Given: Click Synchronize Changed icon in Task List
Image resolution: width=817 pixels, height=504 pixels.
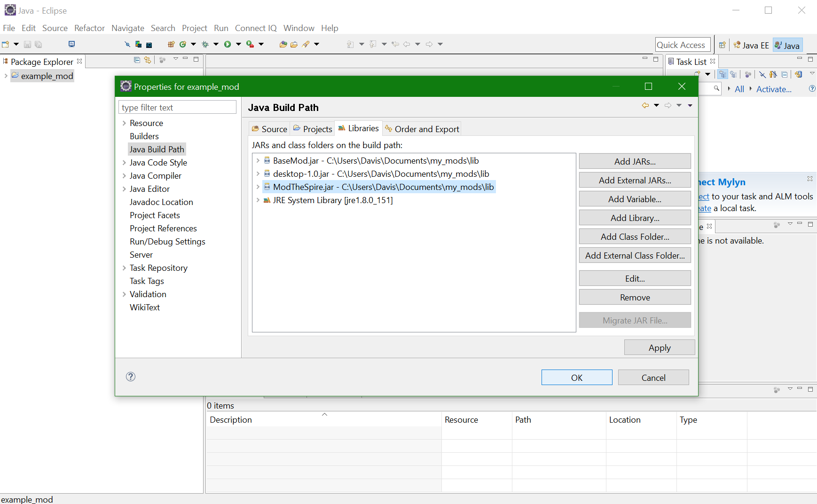Looking at the screenshot, I should pyautogui.click(x=798, y=74).
